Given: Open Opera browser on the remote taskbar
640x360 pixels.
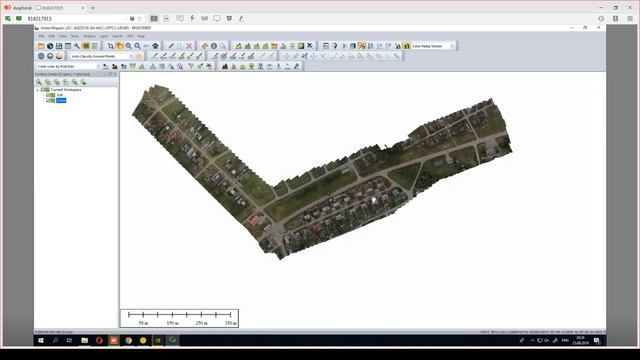Looking at the screenshot, I should 99,340.
